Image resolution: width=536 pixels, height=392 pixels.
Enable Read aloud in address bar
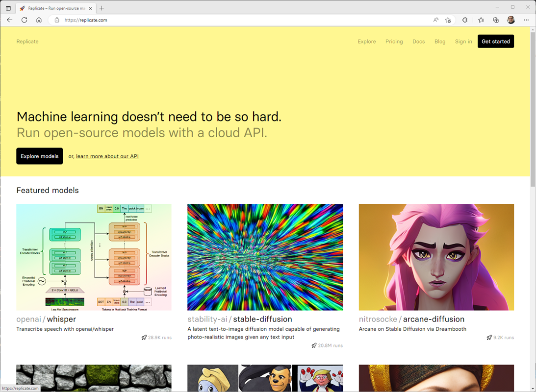[x=435, y=20]
